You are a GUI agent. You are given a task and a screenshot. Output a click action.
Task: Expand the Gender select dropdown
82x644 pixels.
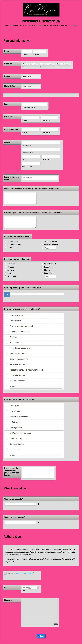pyautogui.click(x=31, y=76)
